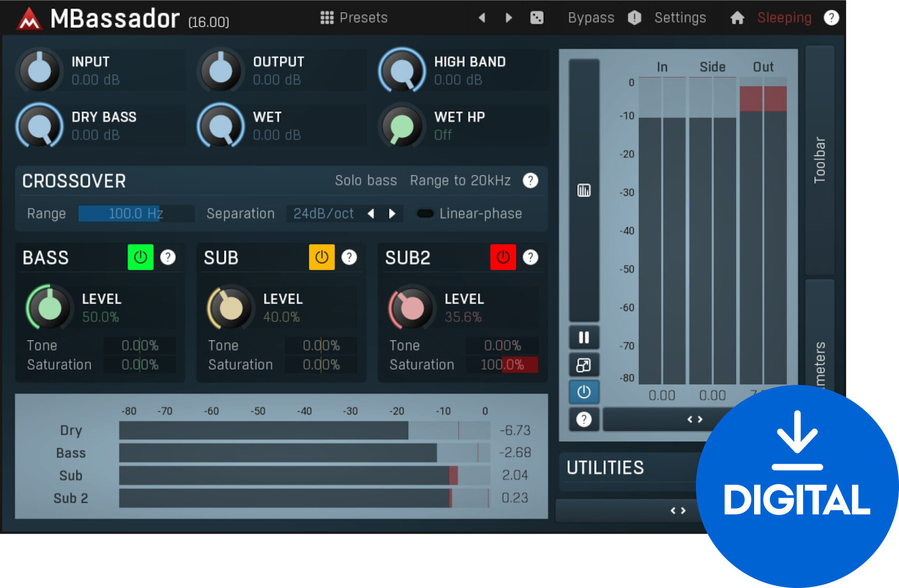
Task: Open the Presets menu
Action: [x=354, y=18]
